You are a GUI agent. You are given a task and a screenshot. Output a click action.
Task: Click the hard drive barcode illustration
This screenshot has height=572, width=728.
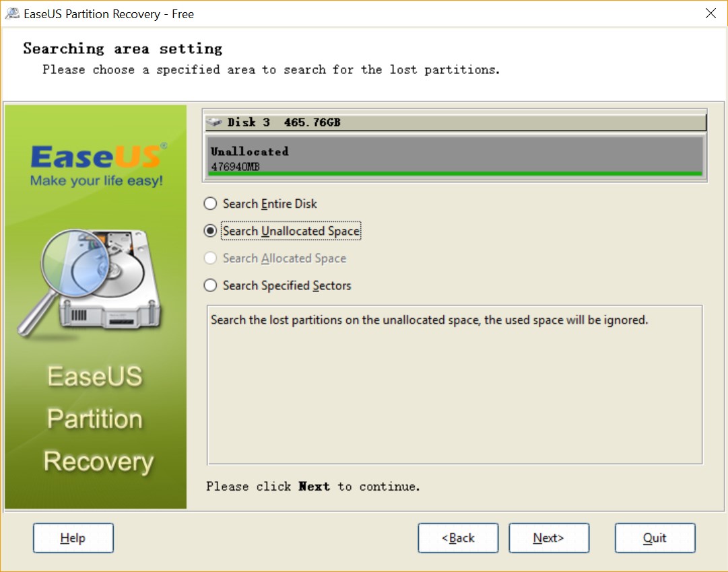[79, 315]
